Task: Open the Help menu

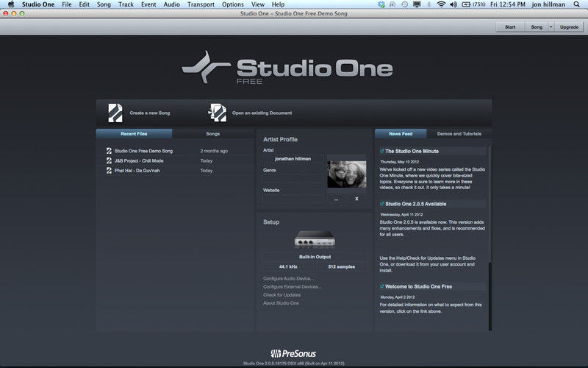Action: pyautogui.click(x=278, y=4)
